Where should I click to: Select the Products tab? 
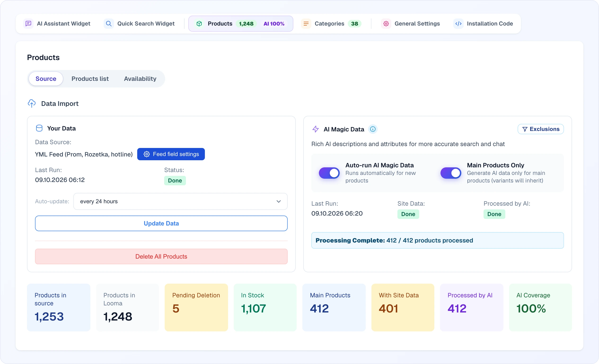241,24
